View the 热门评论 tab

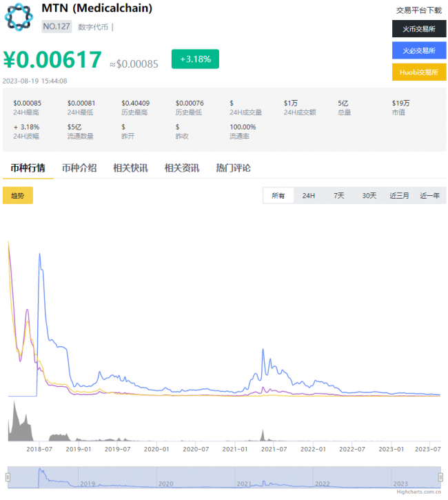click(x=233, y=168)
